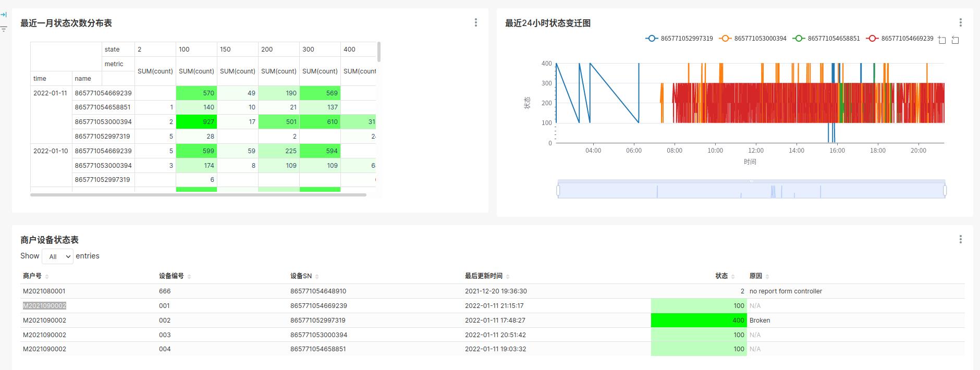Image resolution: width=980 pixels, height=370 pixels.
Task: Click 'no report form controller' reason
Action: click(786, 291)
